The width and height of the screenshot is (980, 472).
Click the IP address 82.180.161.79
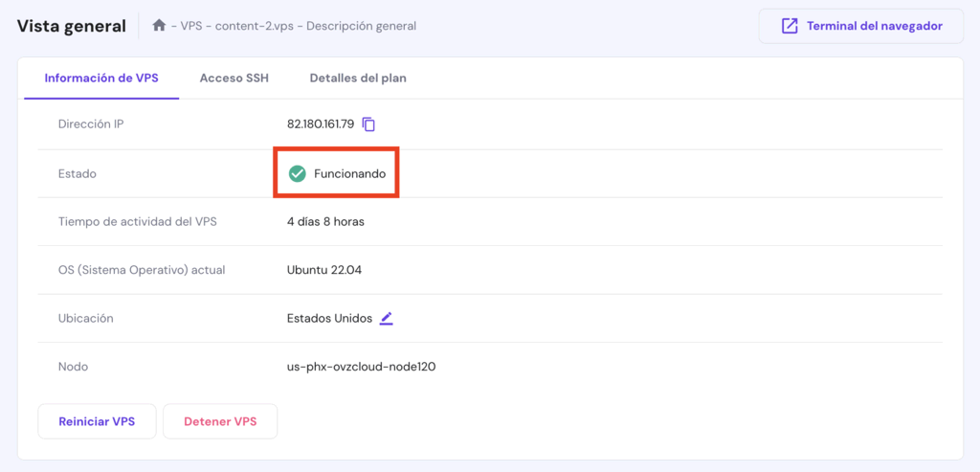[x=321, y=124]
